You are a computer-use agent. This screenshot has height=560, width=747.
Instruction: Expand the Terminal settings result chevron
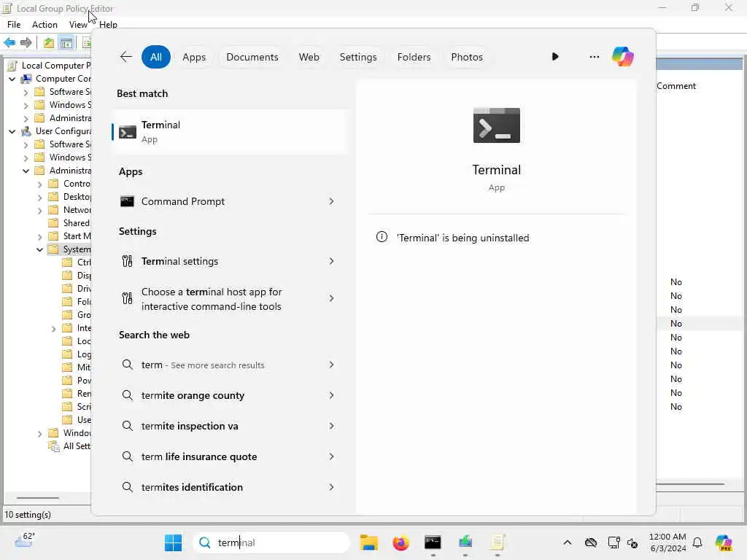331,261
